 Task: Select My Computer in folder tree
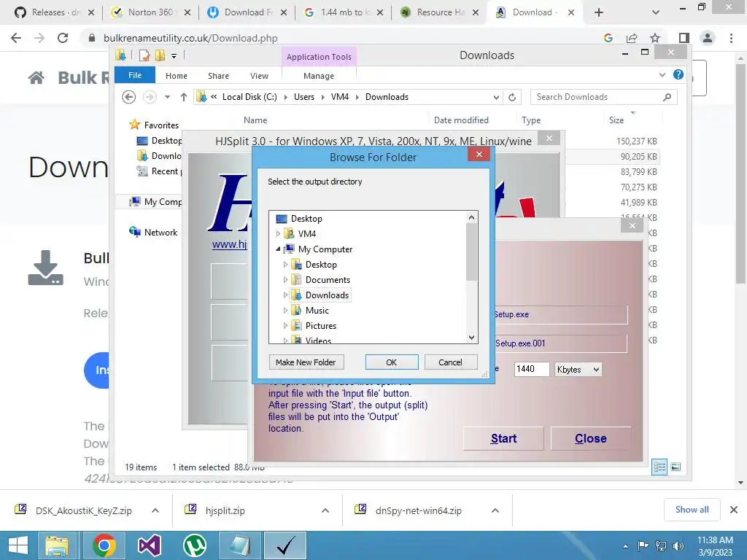[325, 249]
